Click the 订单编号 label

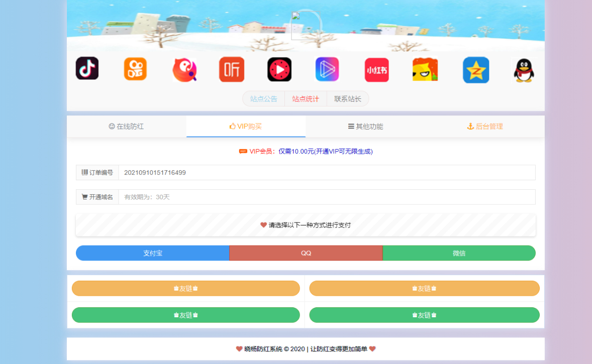pos(97,172)
